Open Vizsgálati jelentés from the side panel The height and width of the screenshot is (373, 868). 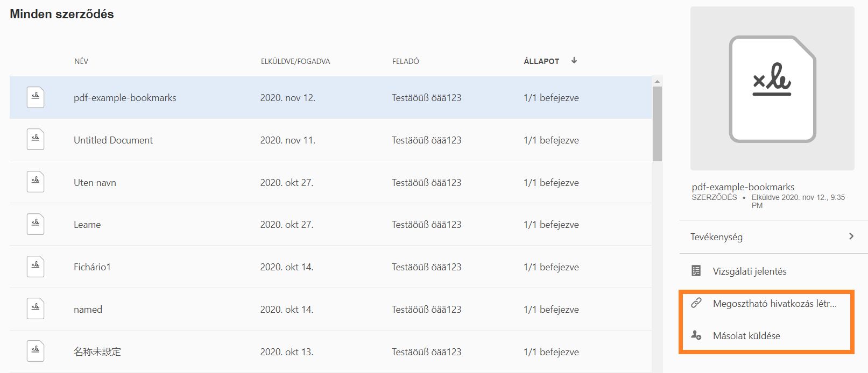click(x=749, y=271)
